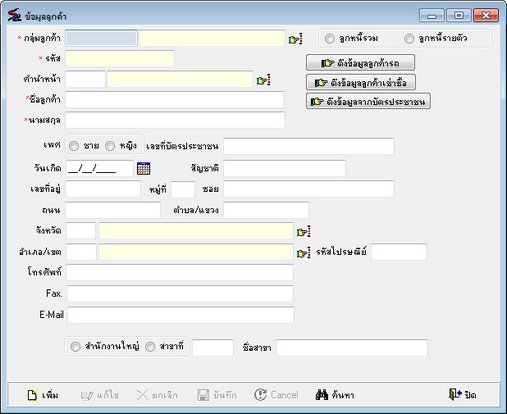Click the ดึงข้อมูลลูกค้ารถ button
The width and height of the screenshot is (507, 414).
360,63
